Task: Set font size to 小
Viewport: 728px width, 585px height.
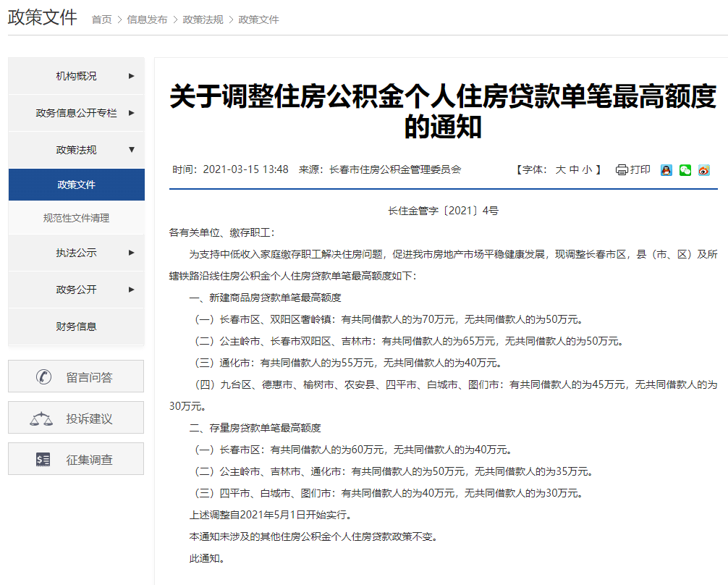Action: 587,169
